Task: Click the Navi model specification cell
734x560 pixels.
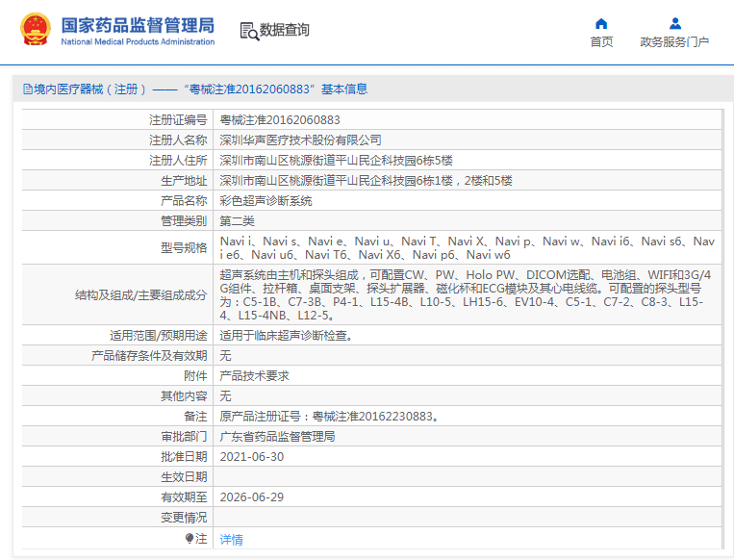Action: click(x=468, y=247)
